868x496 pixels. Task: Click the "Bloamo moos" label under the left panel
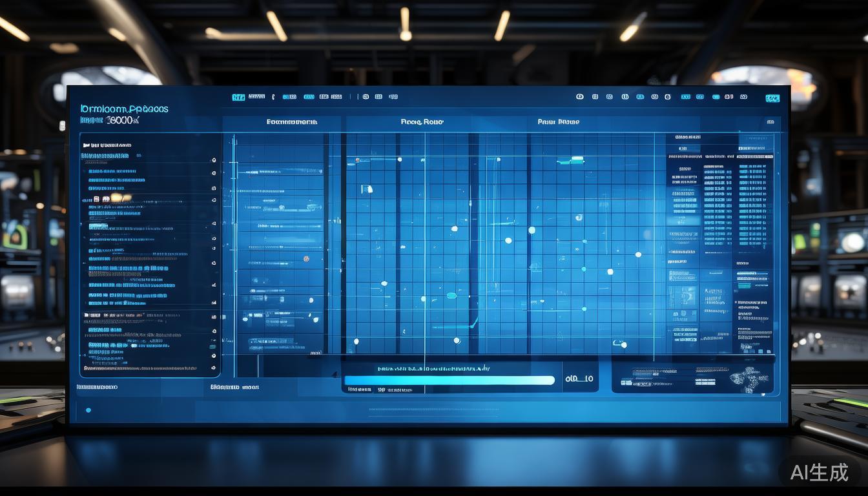pos(234,387)
